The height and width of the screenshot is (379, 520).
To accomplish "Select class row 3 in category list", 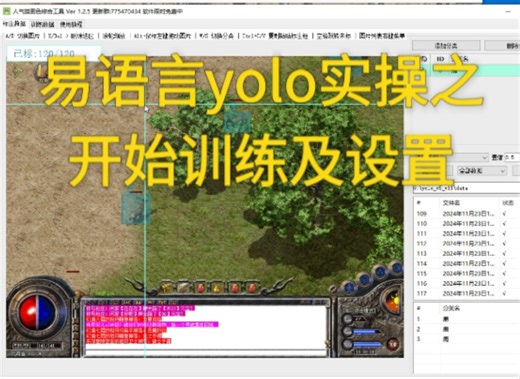I will point(467,339).
